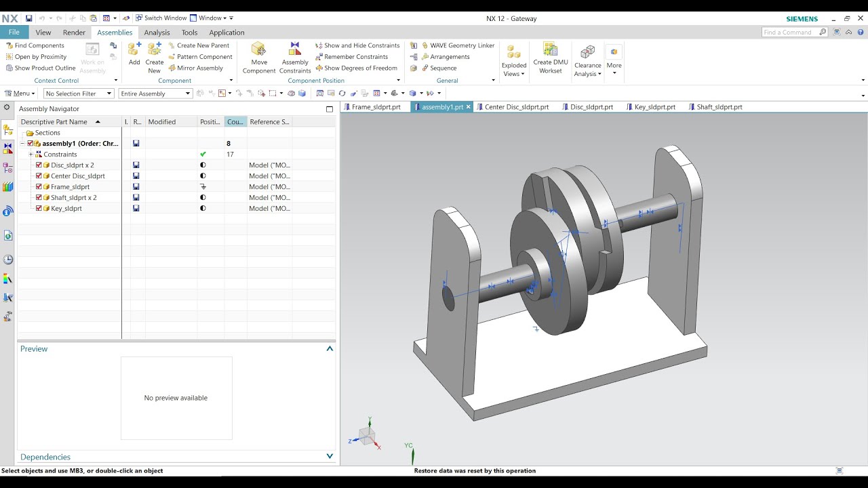Open the Clearance Analysis dropdown
The width and height of the screenshot is (868, 488).
[x=588, y=70]
